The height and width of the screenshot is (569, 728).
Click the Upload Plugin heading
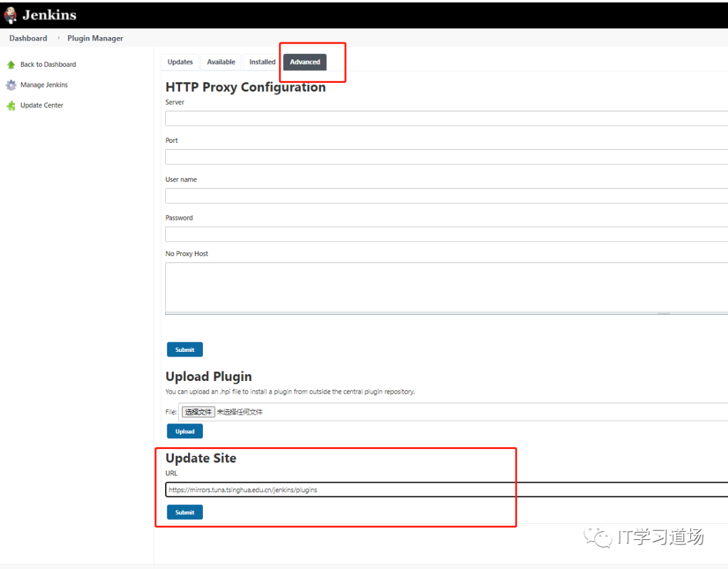coord(208,376)
